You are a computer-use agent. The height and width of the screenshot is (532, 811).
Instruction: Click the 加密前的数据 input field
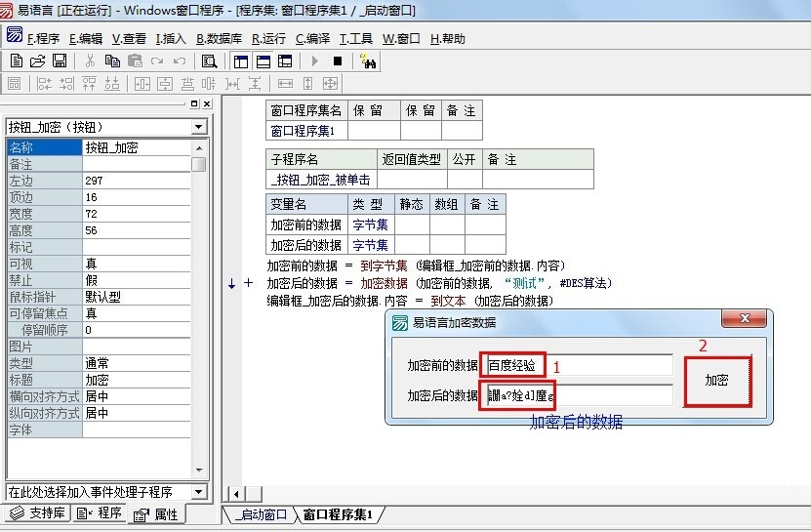(x=580, y=365)
